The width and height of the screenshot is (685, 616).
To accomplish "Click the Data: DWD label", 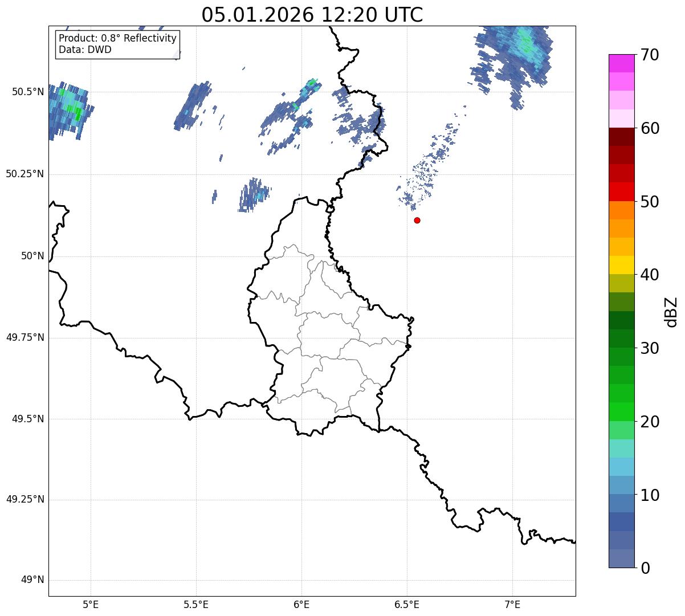I will pos(85,50).
